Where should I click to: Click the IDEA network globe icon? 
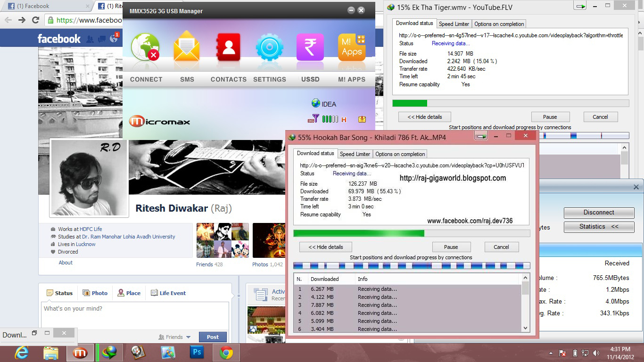point(316,103)
